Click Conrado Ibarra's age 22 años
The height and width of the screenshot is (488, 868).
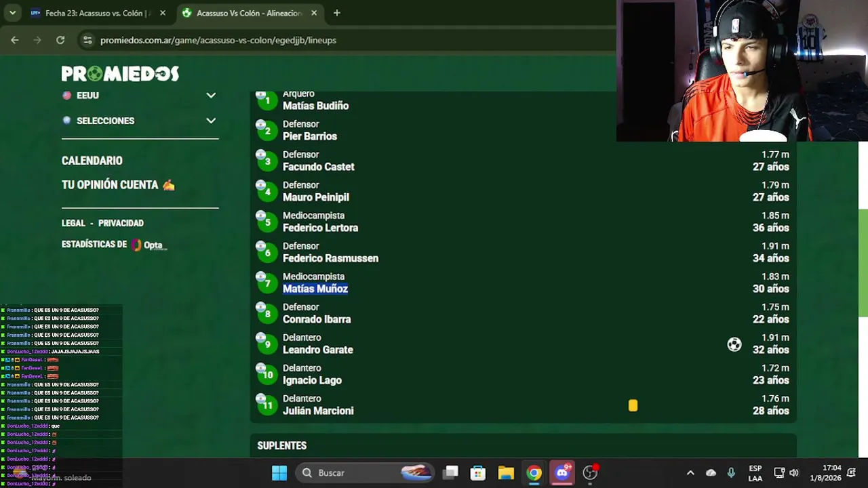(771, 319)
